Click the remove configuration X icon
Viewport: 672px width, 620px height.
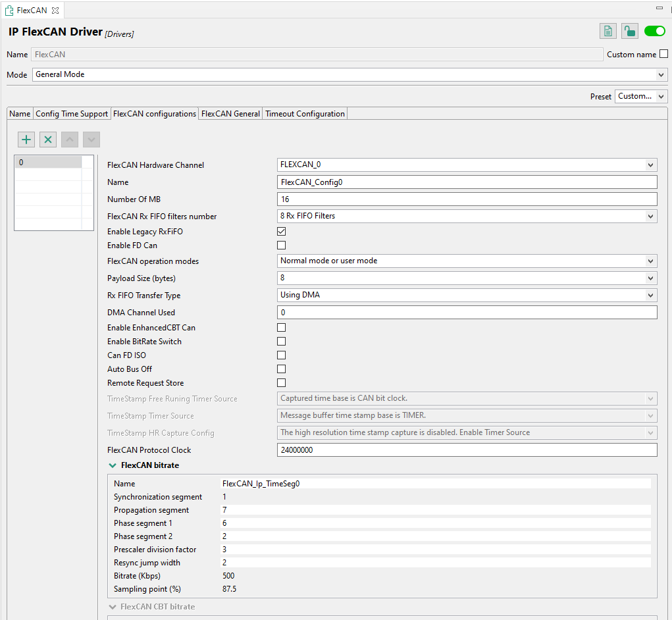pos(48,140)
